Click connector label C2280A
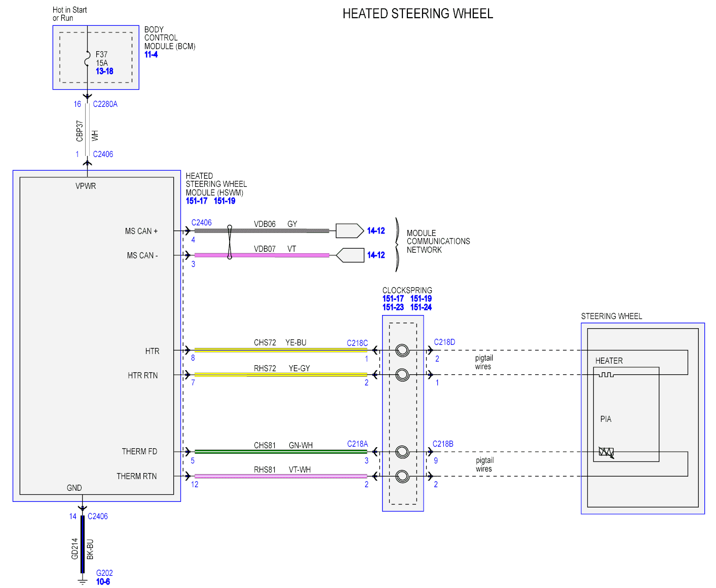 click(105, 104)
